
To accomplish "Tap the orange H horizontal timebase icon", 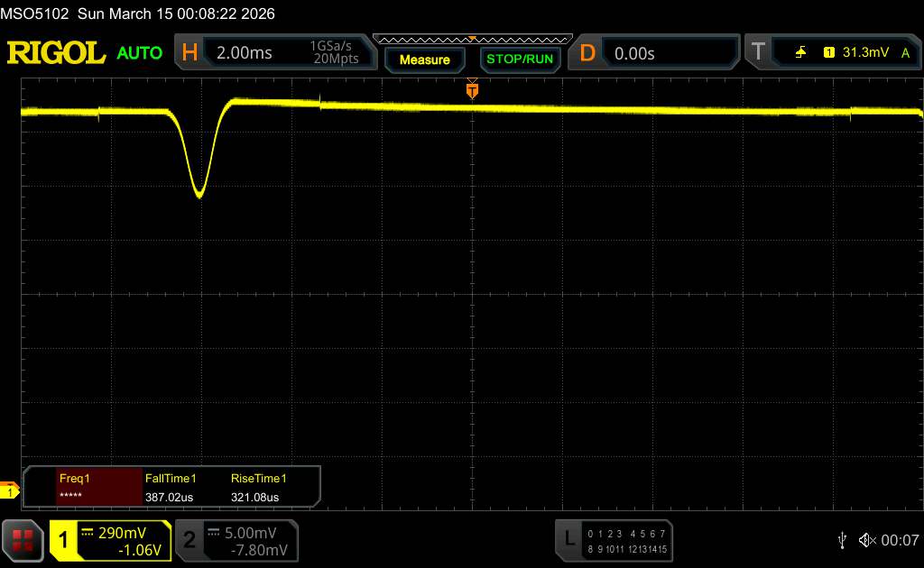I will tap(189, 53).
